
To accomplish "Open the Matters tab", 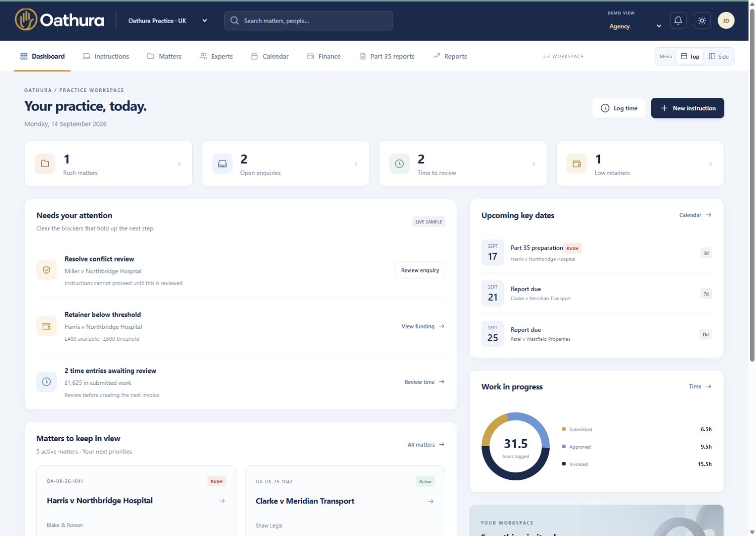I will (164, 56).
